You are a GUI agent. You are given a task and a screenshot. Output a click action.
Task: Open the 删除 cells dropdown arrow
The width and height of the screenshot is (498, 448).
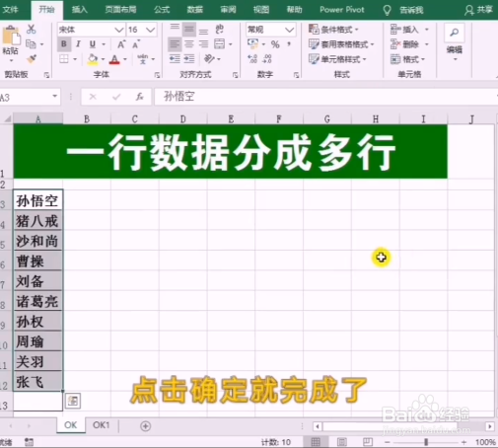(427, 44)
